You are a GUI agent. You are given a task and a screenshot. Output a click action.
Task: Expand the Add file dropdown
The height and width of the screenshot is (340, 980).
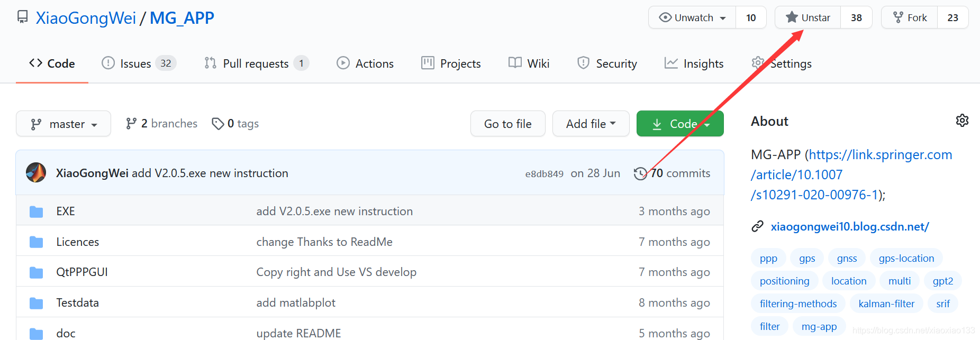coord(591,124)
